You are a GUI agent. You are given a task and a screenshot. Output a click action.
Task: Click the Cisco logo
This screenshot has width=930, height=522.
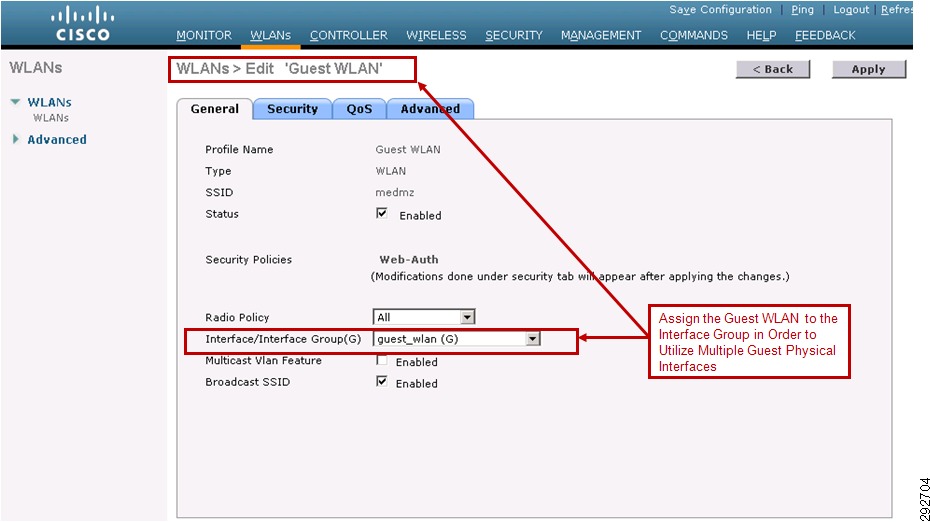click(x=82, y=24)
